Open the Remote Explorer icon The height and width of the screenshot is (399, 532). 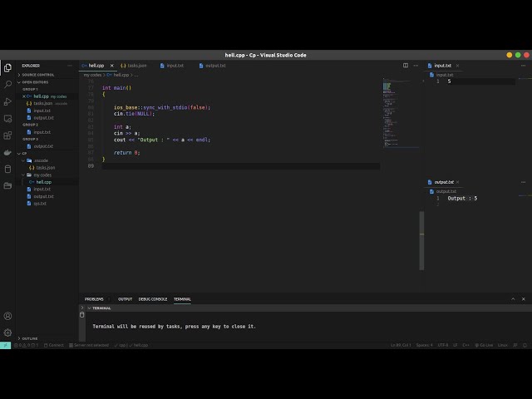tap(7, 118)
